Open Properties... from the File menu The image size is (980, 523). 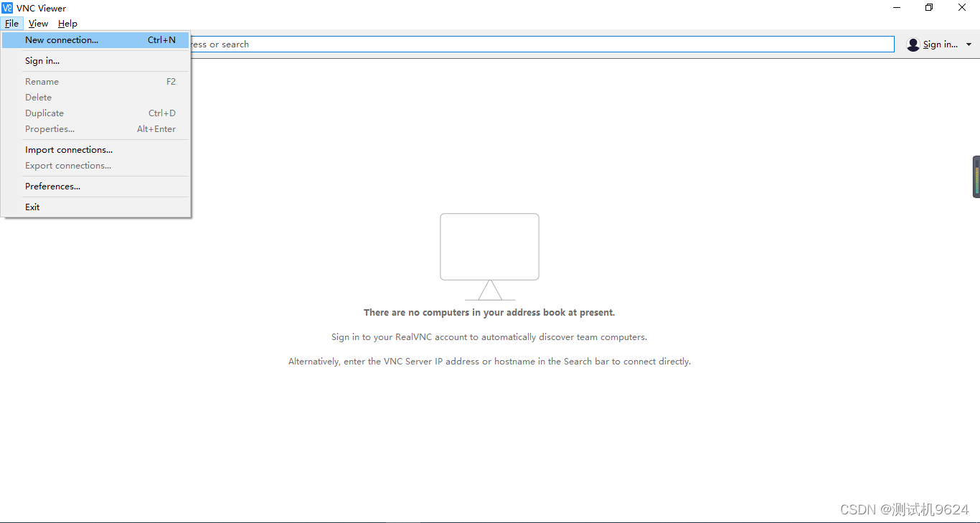coord(95,129)
